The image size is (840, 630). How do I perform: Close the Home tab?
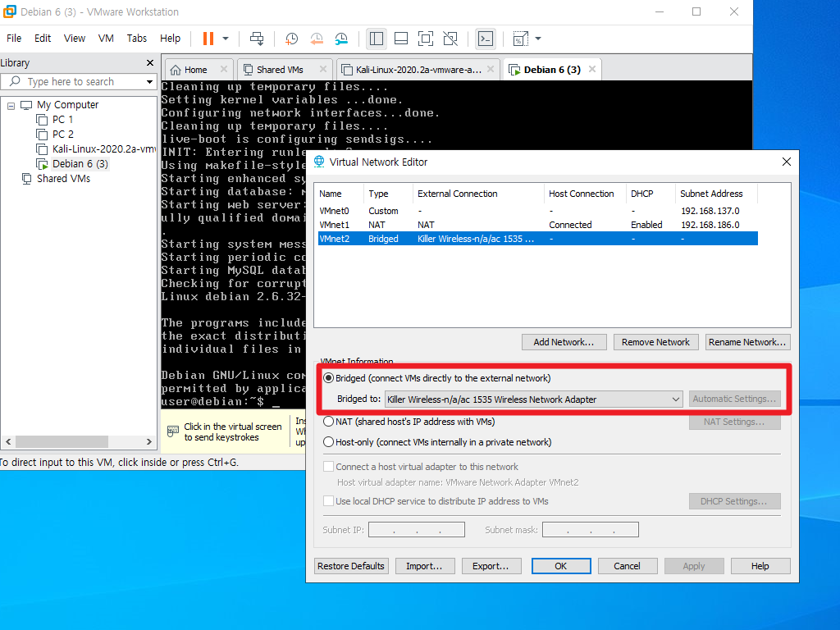click(x=224, y=69)
